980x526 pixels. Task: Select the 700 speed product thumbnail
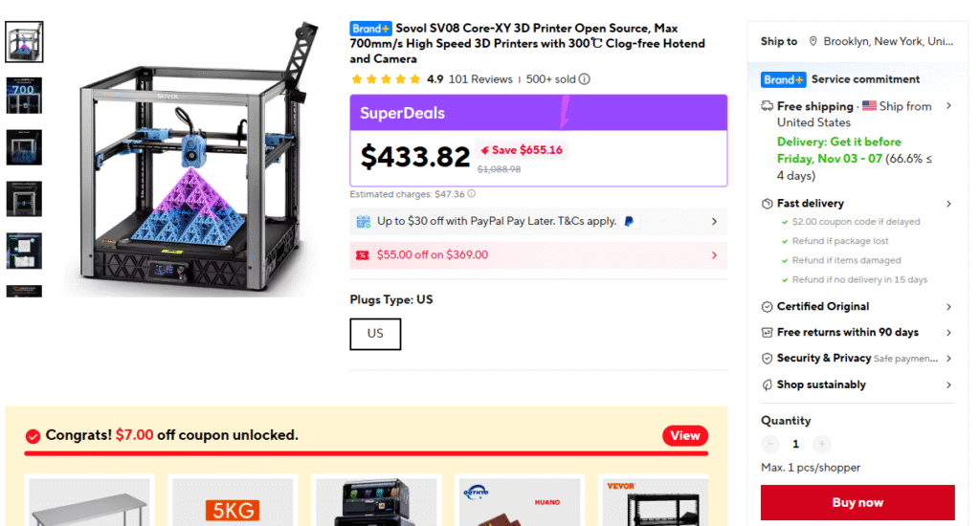click(x=24, y=95)
